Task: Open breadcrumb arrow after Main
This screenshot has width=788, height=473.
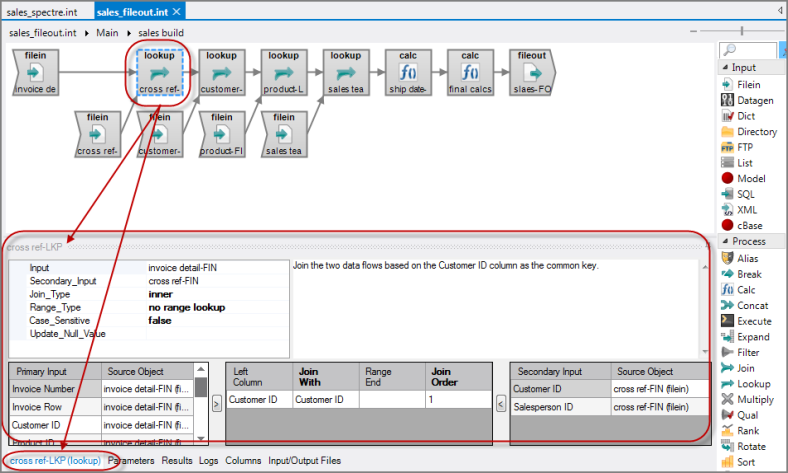Action: tap(129, 33)
